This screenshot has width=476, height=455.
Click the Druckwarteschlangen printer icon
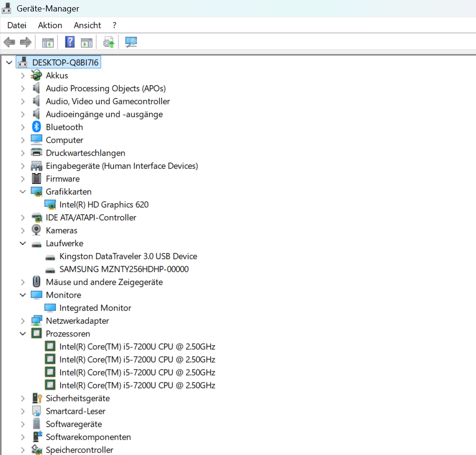36,152
